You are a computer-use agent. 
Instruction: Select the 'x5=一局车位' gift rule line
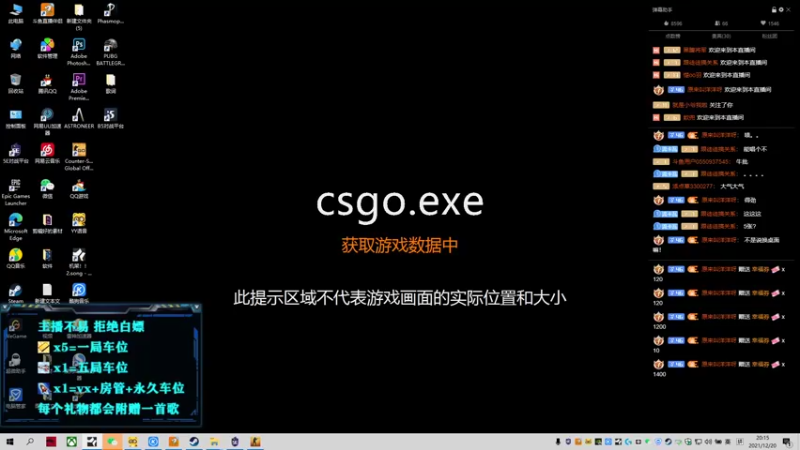[x=83, y=347]
